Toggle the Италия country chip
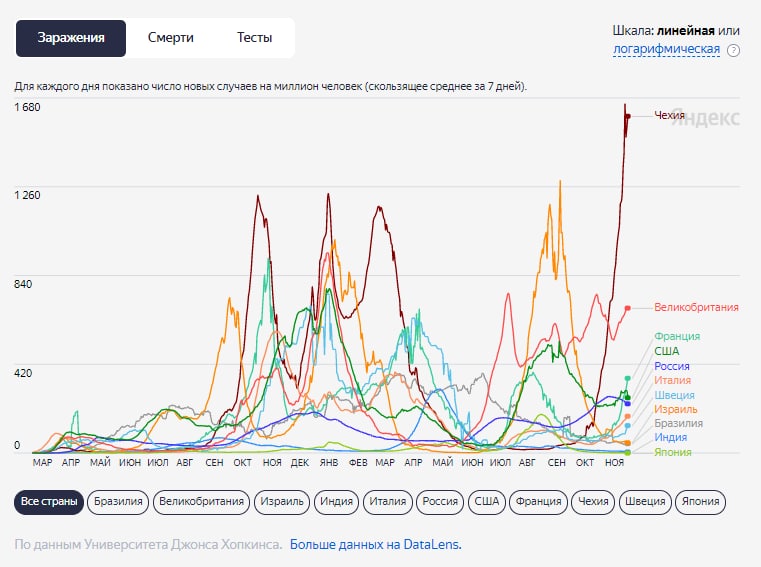Image resolution: width=761 pixels, height=567 pixels. tap(387, 501)
